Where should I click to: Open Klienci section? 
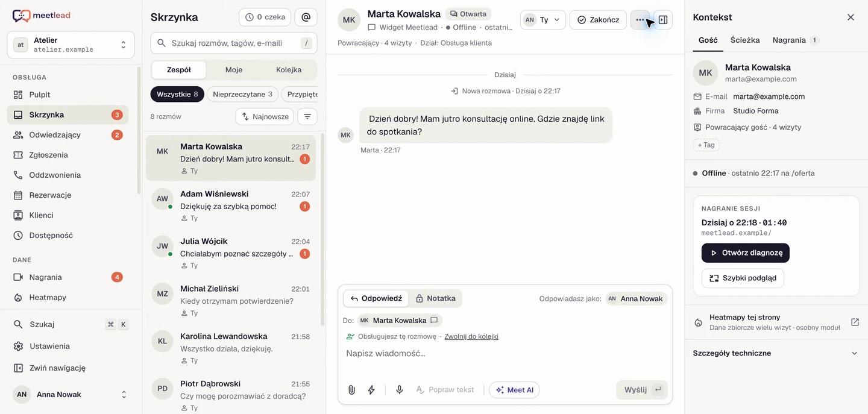(x=68, y=215)
